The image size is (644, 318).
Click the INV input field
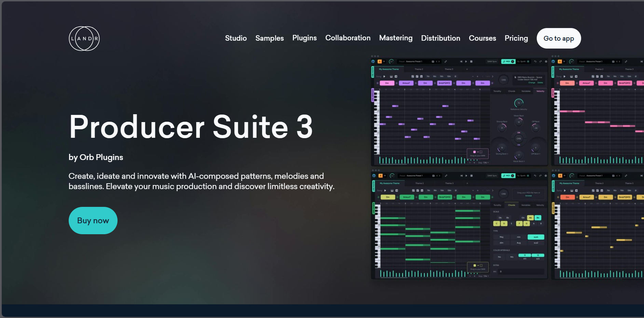pos(521,271)
